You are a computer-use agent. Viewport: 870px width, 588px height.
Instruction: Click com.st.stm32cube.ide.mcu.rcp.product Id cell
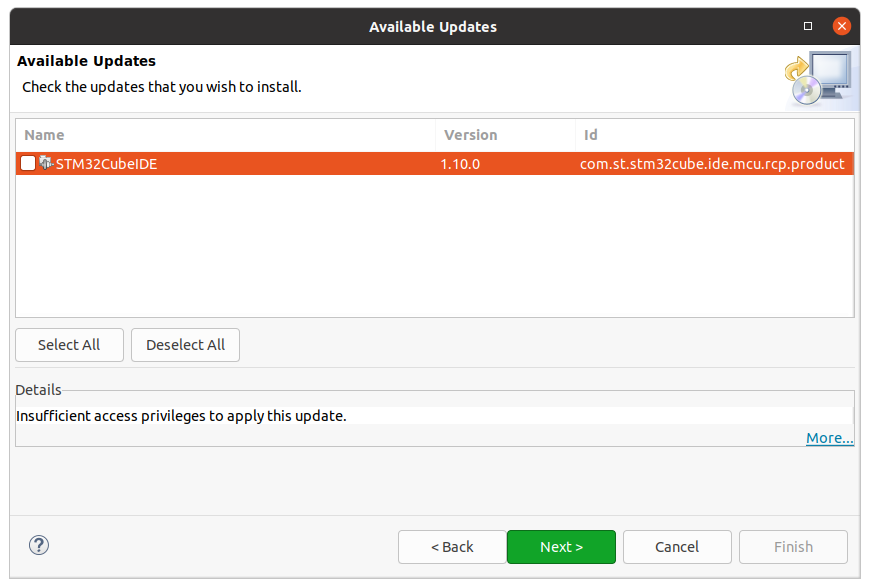(x=712, y=164)
